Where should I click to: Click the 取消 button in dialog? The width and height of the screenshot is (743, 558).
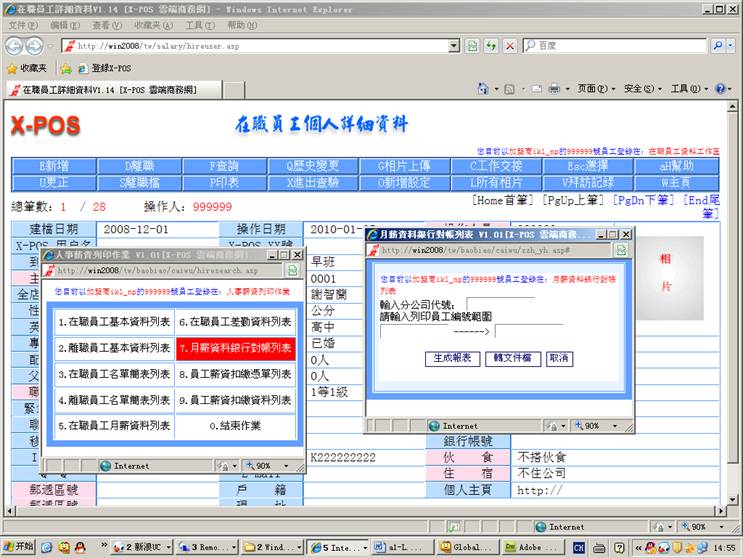tap(558, 359)
